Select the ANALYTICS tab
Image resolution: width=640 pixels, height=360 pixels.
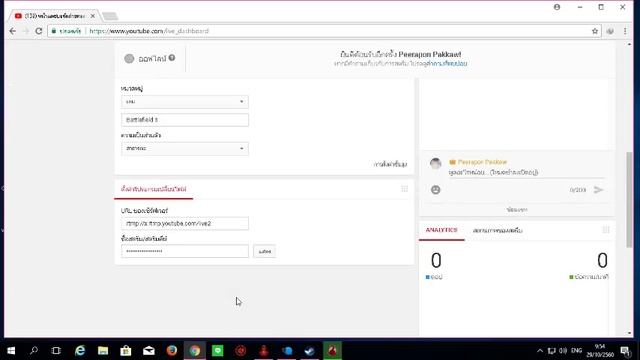pos(442,230)
